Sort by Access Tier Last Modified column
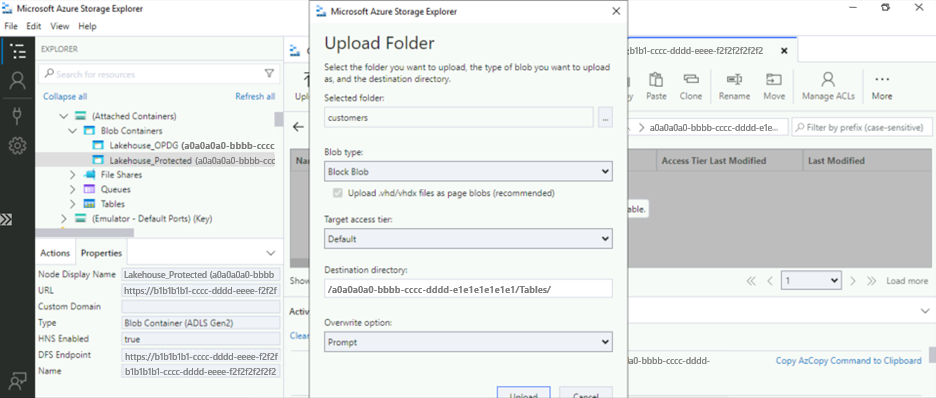The width and height of the screenshot is (936, 398). pyautogui.click(x=729, y=161)
